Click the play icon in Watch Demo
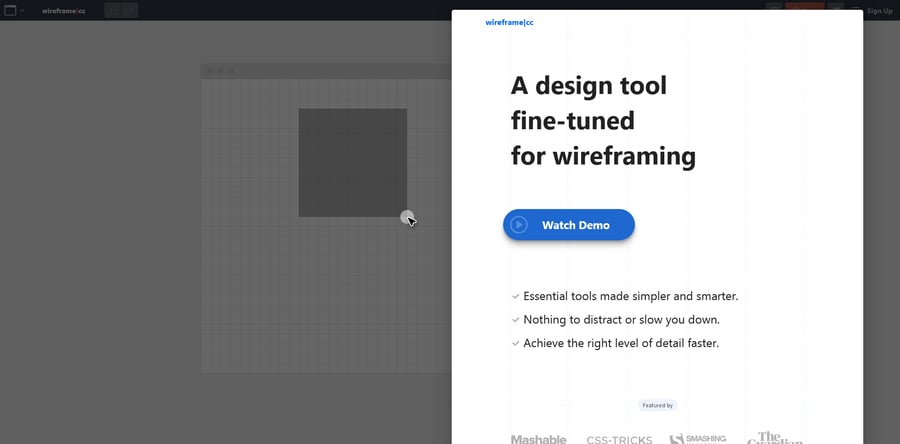900x444 pixels. pyautogui.click(x=518, y=225)
